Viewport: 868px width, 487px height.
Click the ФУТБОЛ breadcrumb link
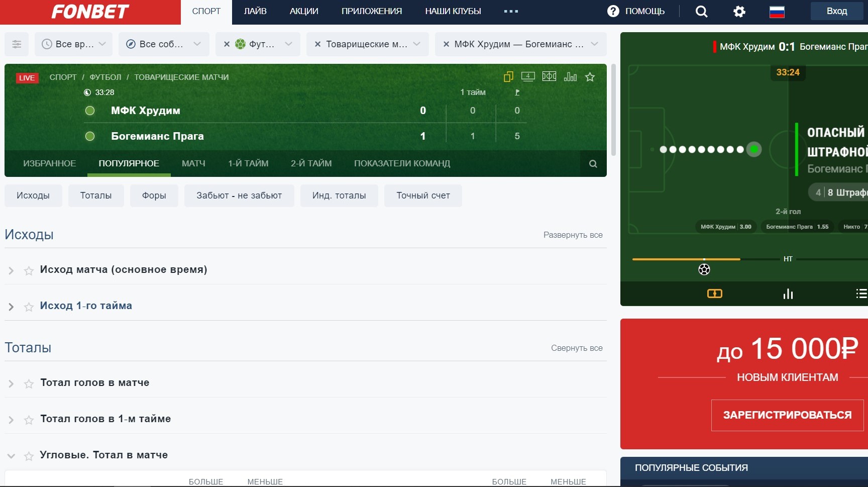(105, 77)
